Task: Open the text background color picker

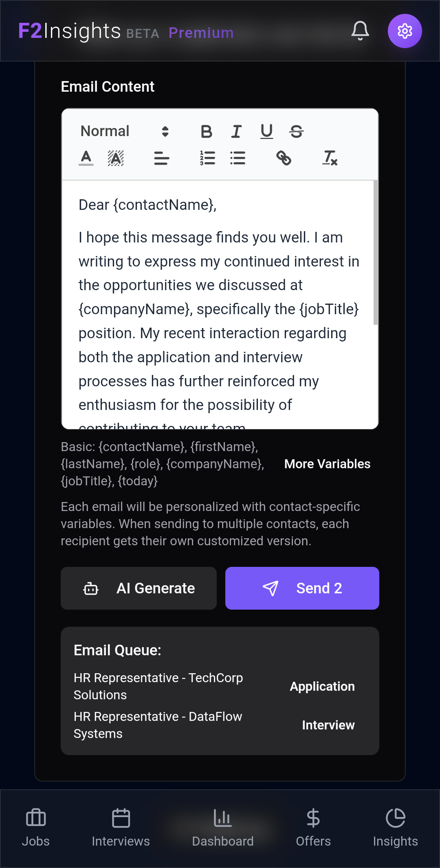Action: tap(116, 158)
